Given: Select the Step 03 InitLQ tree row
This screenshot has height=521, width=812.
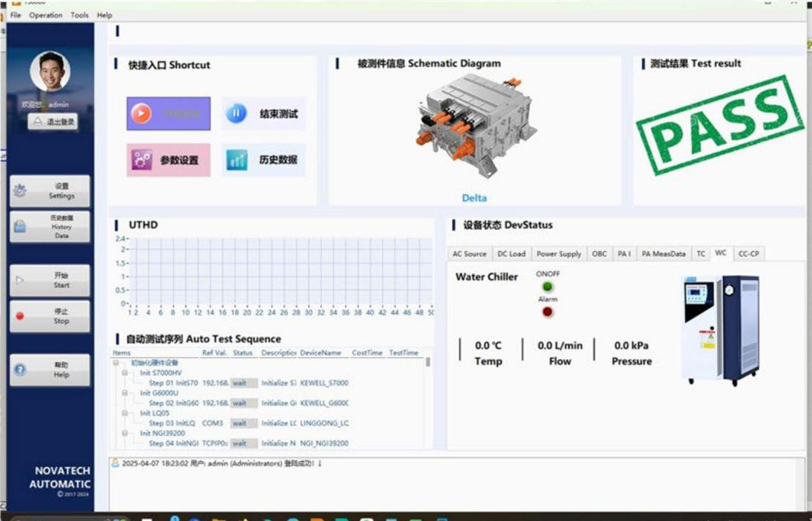Looking at the screenshot, I should coord(269,423).
